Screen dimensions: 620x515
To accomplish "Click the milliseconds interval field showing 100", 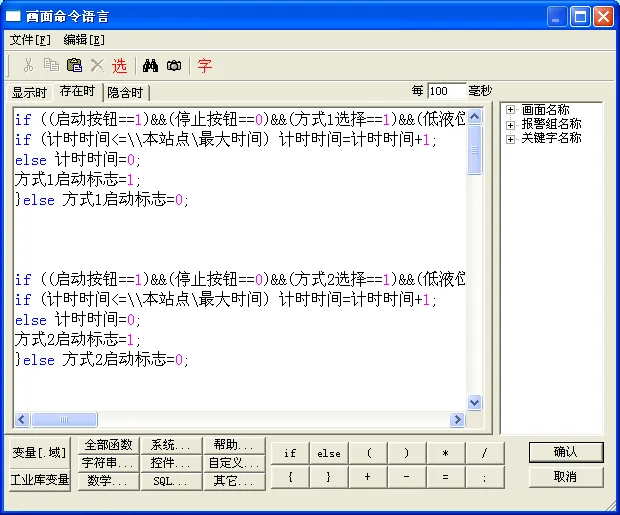I will tap(447, 91).
